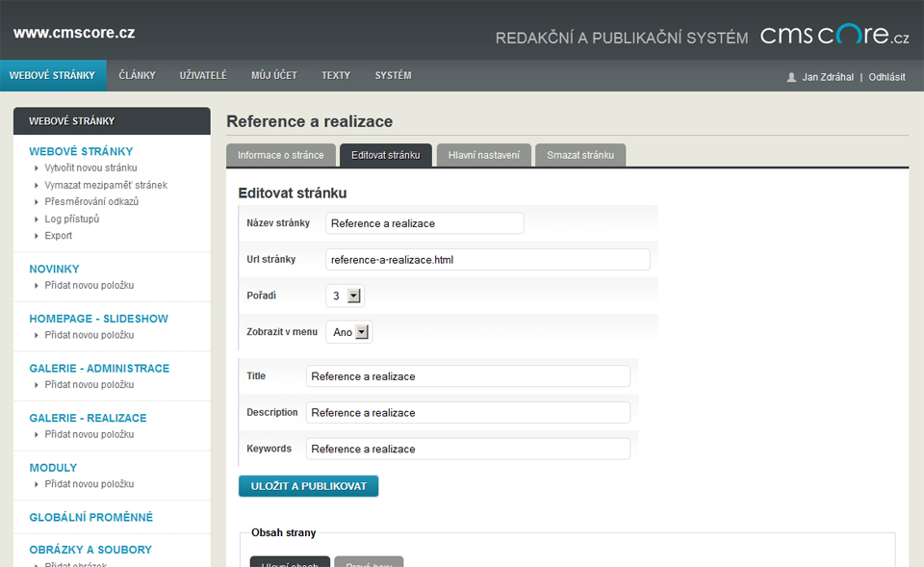Image resolution: width=924 pixels, height=567 pixels.
Task: Switch to the Informace o stránce tab
Action: pyautogui.click(x=280, y=155)
